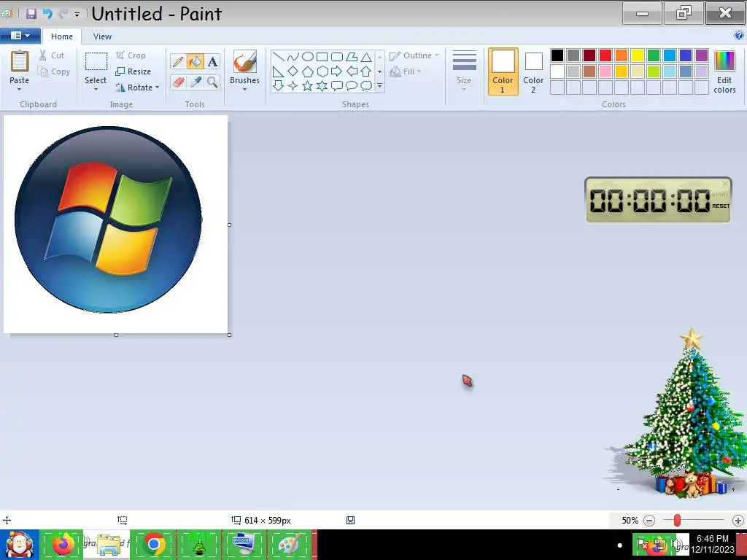Select the Pencil tool
Viewport: 747px width, 560px height.
click(x=178, y=61)
